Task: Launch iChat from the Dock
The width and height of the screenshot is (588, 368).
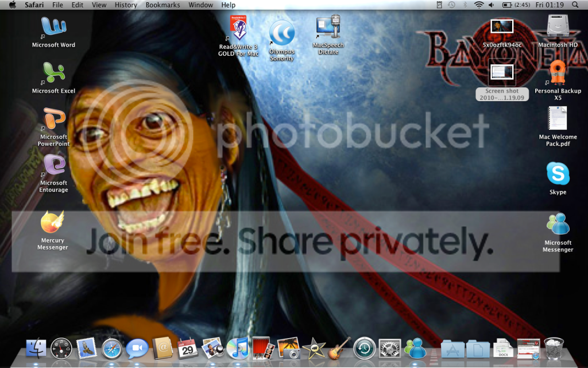Action: pos(137,348)
